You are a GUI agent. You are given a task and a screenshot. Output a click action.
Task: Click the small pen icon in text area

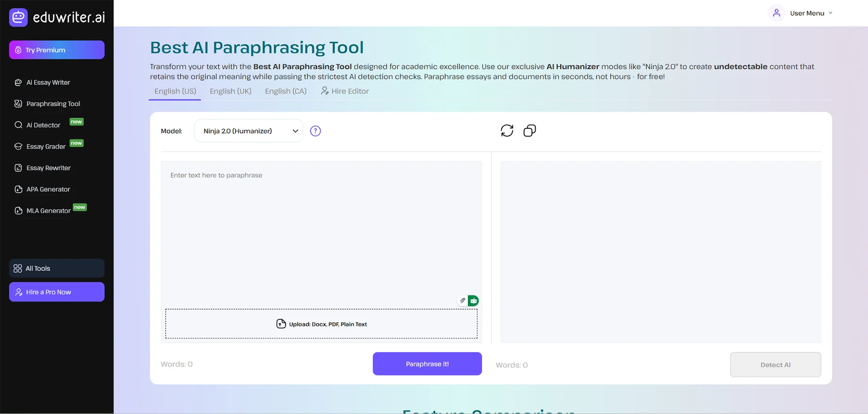pos(462,301)
